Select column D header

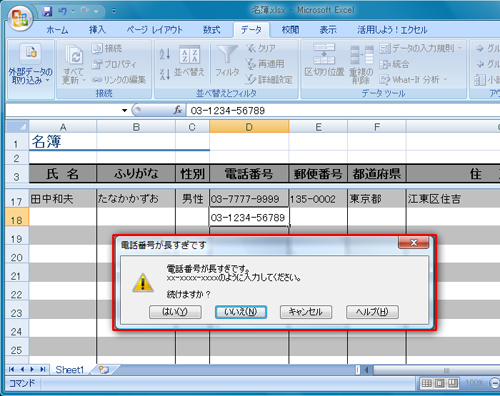coord(249,127)
